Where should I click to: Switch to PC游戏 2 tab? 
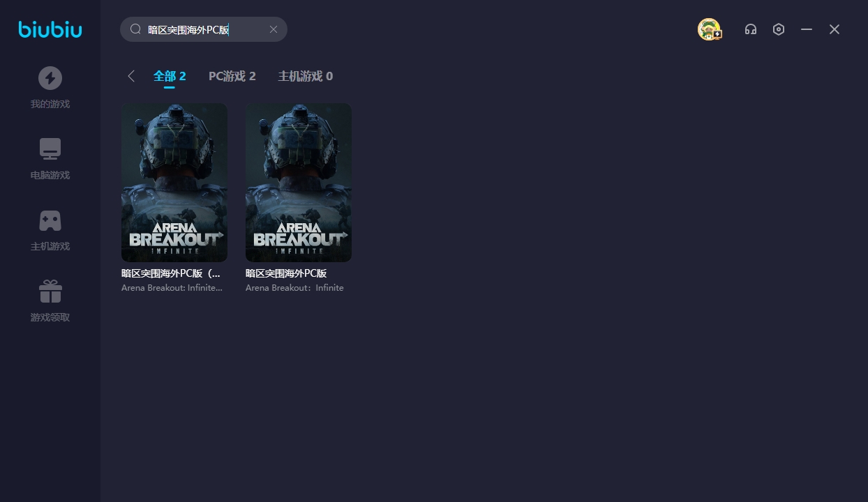pyautogui.click(x=232, y=76)
